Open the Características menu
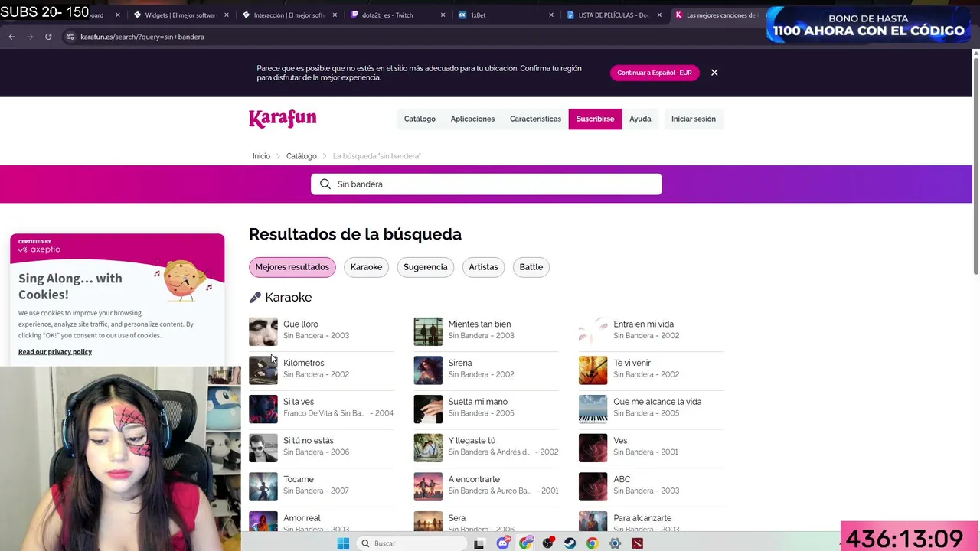The image size is (980, 551). click(x=535, y=119)
